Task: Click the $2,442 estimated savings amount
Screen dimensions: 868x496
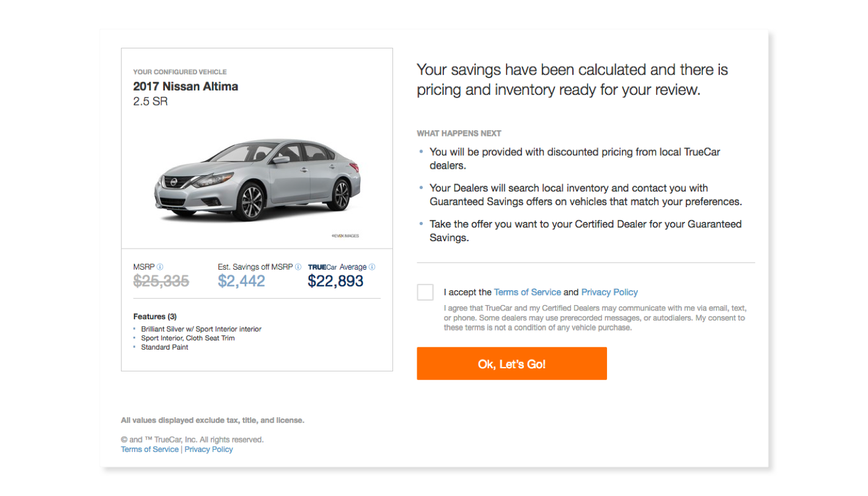Action: point(241,281)
